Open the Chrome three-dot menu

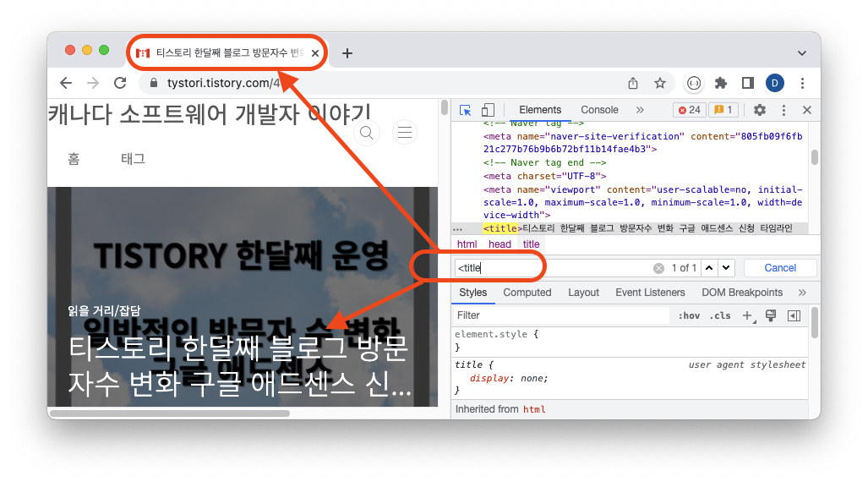point(802,83)
